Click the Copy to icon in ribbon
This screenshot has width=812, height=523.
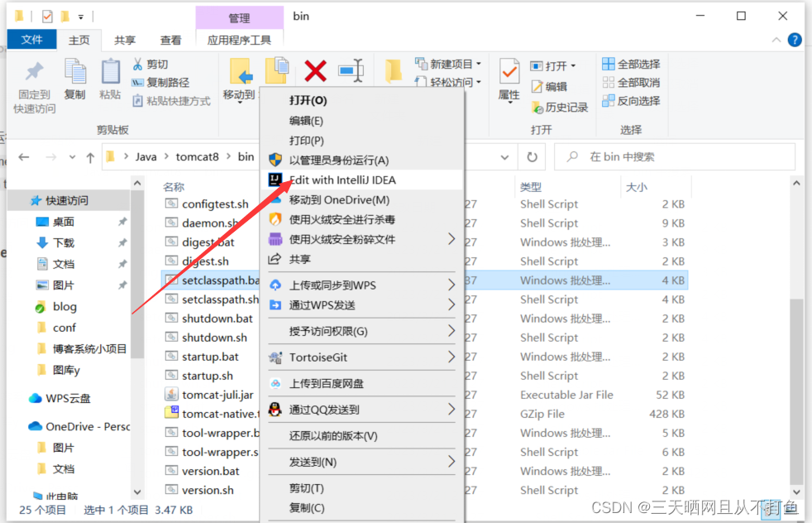coord(277,70)
